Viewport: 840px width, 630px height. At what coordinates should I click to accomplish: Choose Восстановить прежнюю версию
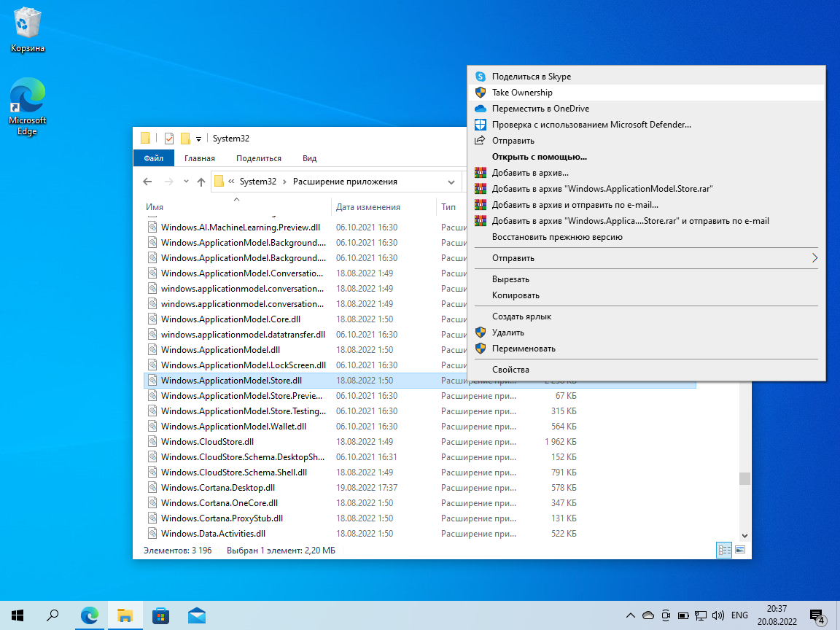tap(646, 237)
